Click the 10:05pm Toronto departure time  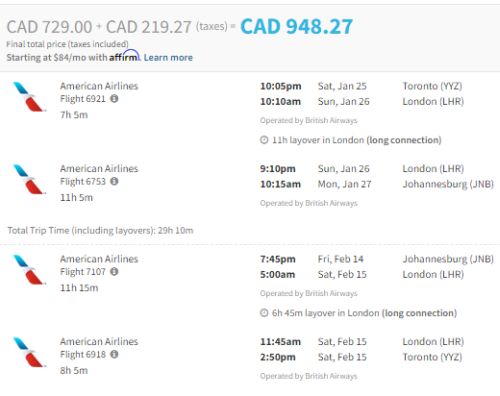point(281,86)
